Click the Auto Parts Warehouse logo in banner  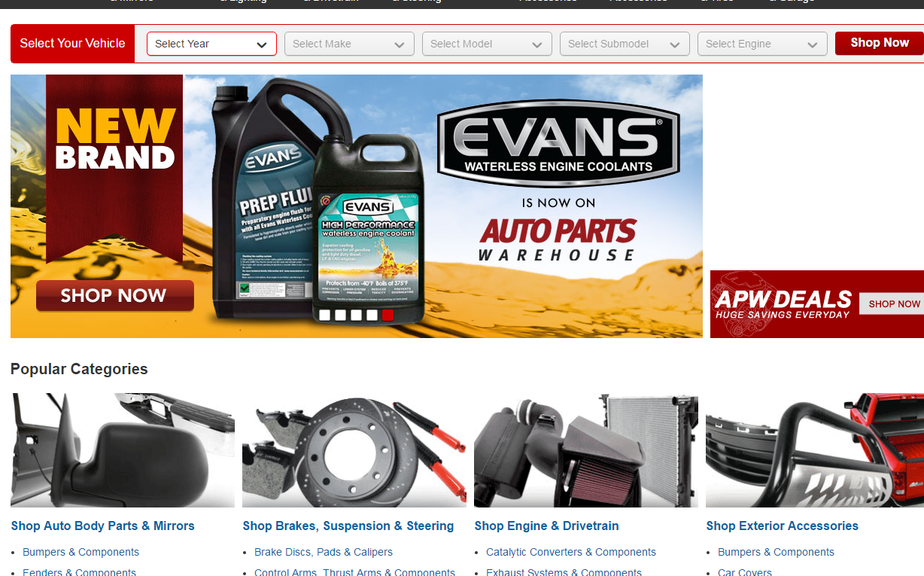coord(558,240)
